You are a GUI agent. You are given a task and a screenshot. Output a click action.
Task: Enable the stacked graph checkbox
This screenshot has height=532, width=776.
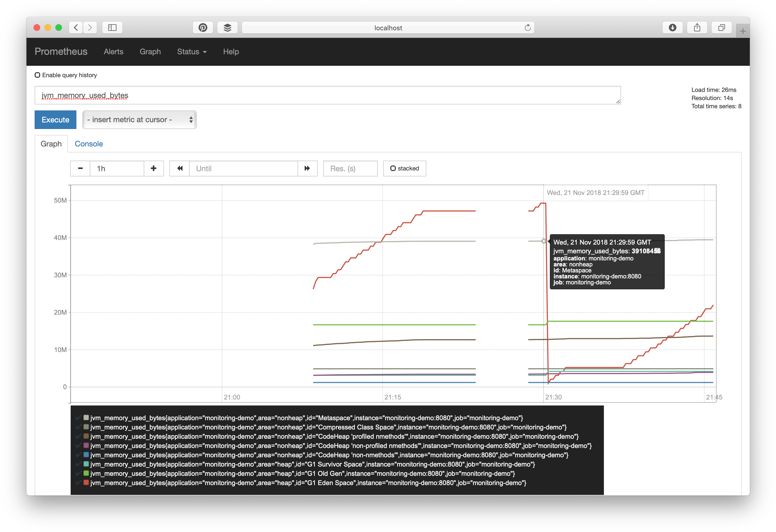394,168
